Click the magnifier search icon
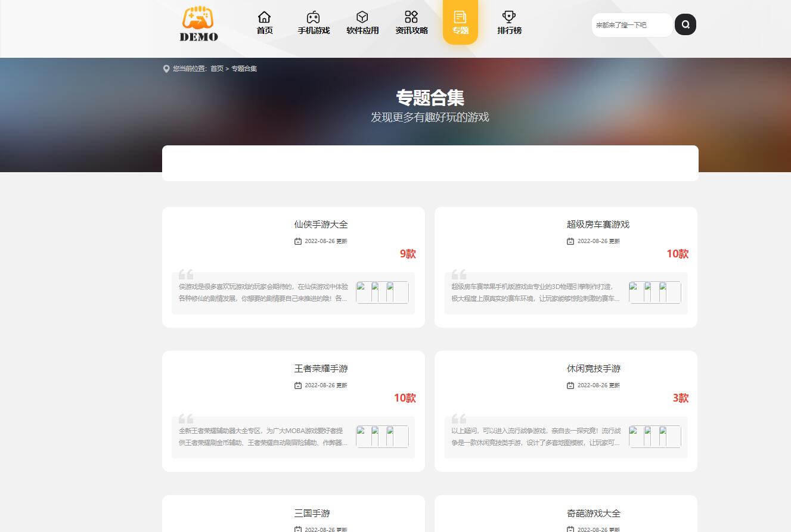791x532 pixels. coord(685,24)
